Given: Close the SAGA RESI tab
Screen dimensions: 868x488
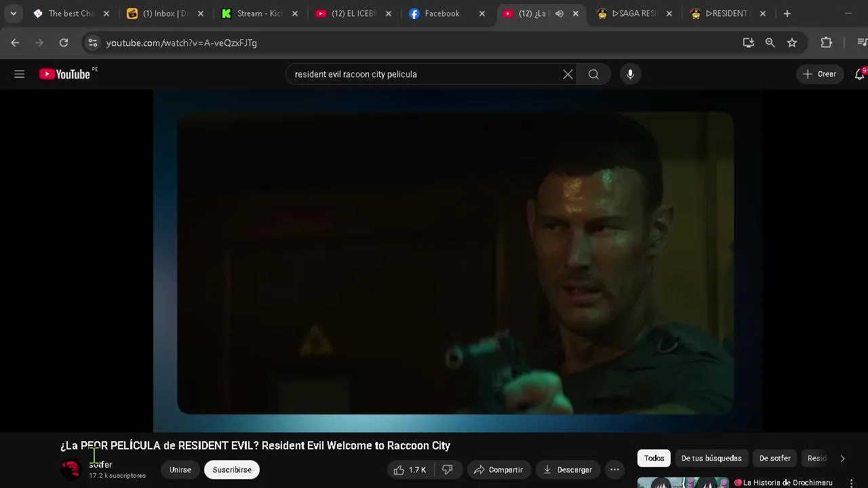Looking at the screenshot, I should click(669, 14).
